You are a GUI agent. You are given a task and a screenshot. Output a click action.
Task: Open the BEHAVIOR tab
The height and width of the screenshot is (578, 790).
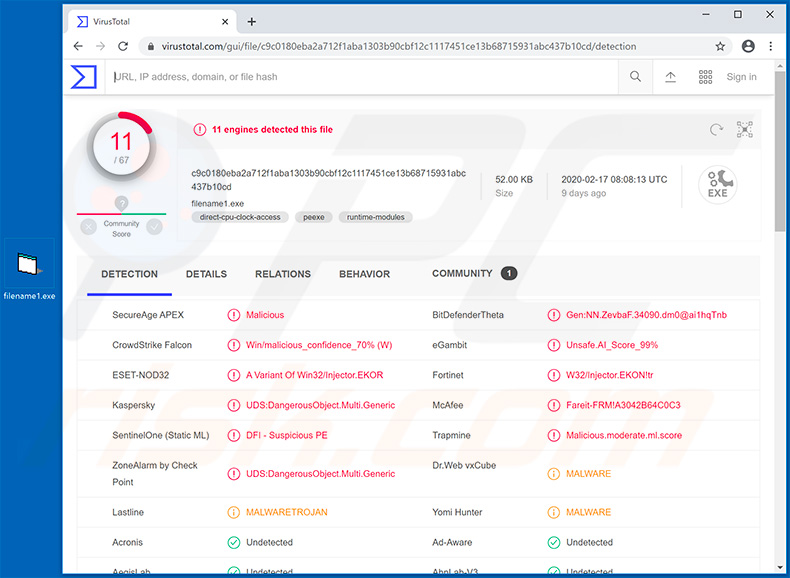[x=364, y=274]
